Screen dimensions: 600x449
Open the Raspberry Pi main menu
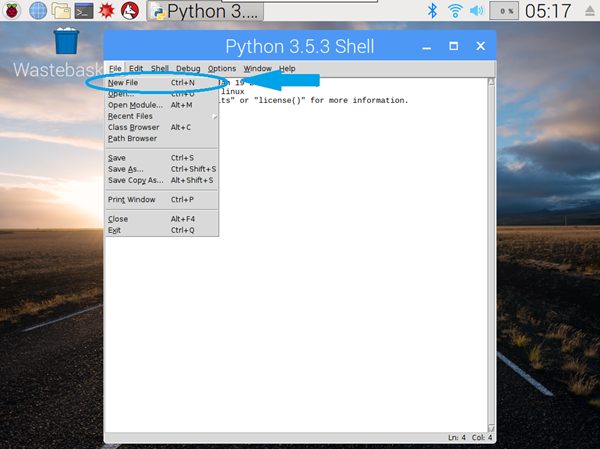(12, 11)
